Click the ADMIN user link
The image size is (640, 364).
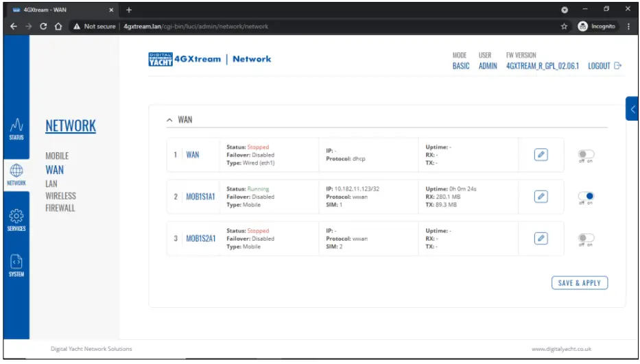(x=488, y=66)
